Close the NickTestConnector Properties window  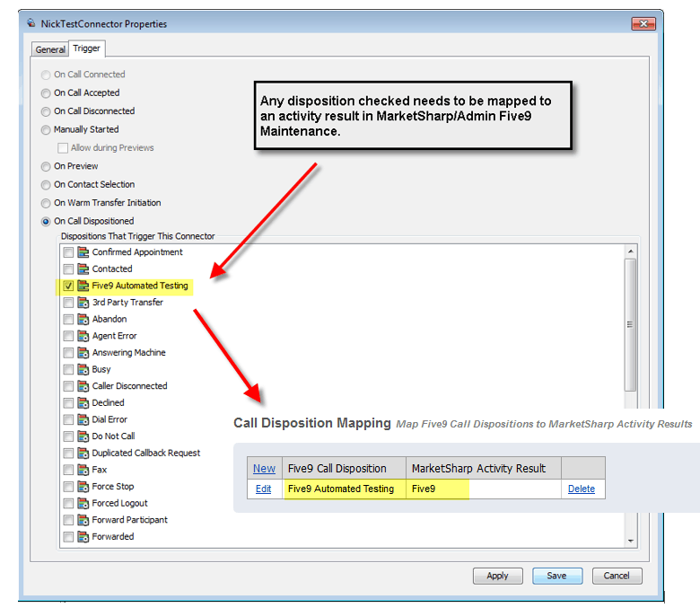[643, 23]
